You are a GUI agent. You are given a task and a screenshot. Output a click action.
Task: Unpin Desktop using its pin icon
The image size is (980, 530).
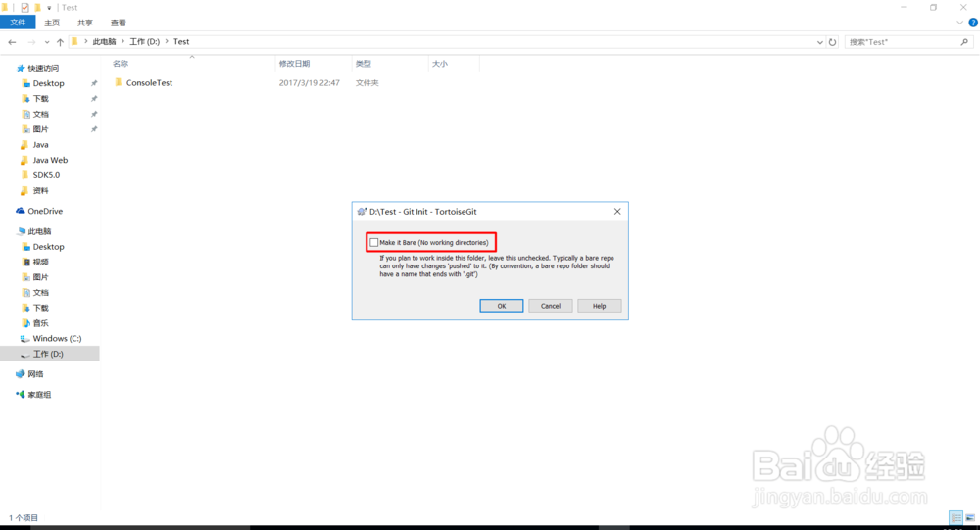click(x=94, y=83)
